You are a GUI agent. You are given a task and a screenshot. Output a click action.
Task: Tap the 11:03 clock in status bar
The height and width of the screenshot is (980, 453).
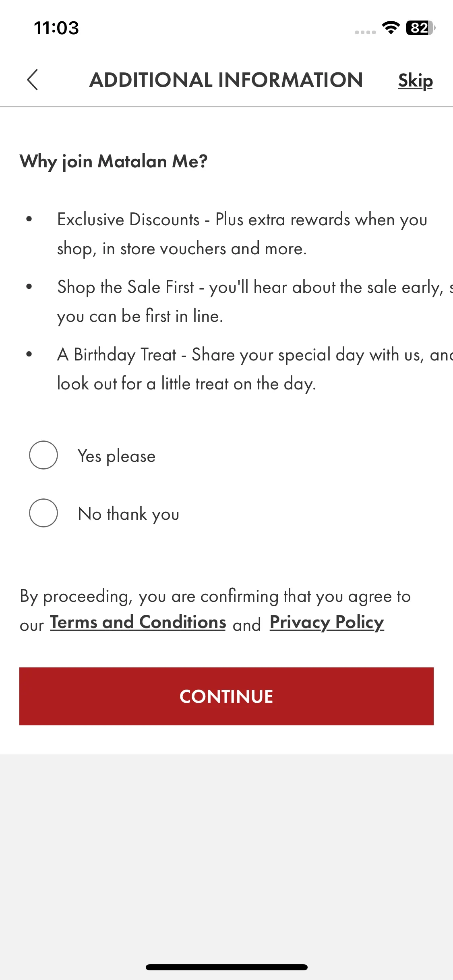[56, 28]
